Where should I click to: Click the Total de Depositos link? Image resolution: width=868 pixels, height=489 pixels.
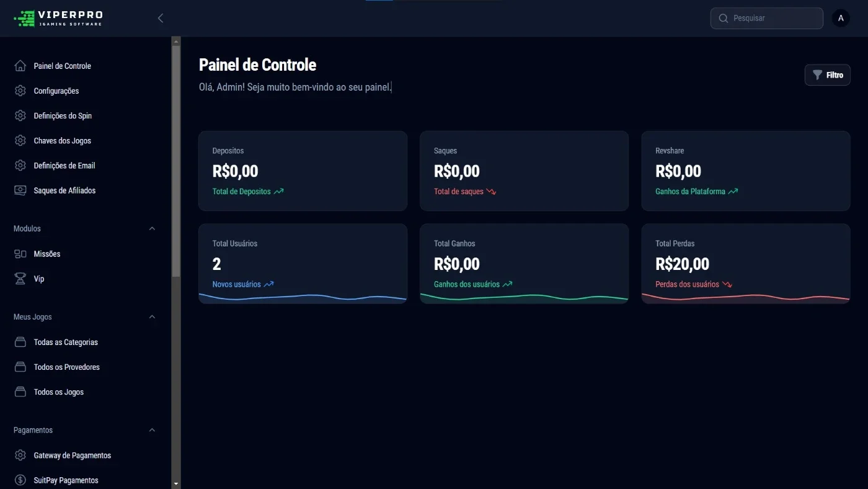coord(241,192)
